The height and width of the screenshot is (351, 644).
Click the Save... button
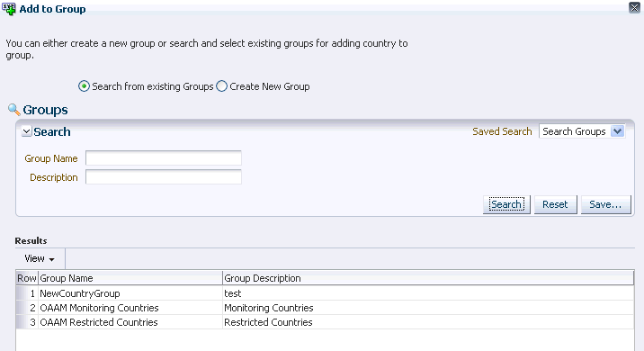click(x=606, y=204)
